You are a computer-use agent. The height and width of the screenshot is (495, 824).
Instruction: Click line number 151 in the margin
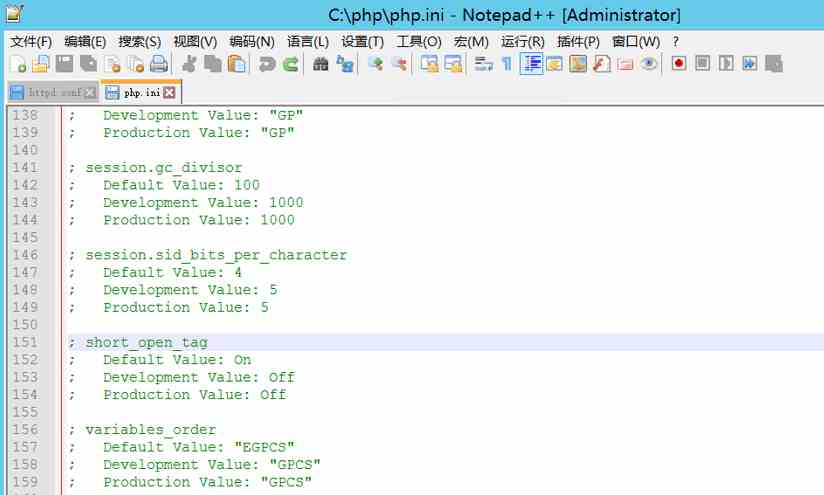(25, 342)
